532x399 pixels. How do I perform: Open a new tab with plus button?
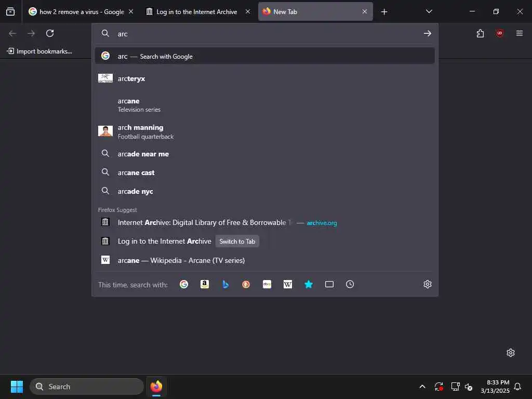(x=384, y=12)
